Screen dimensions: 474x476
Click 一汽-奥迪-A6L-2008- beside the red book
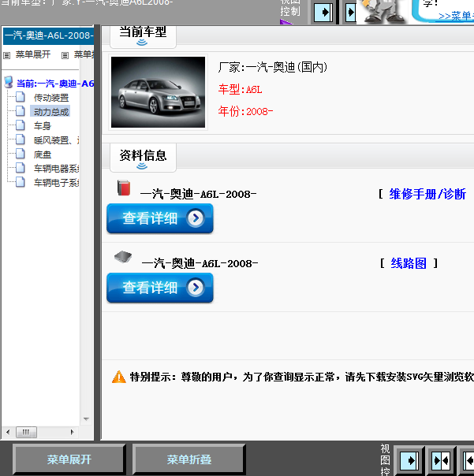pyautogui.click(x=199, y=194)
